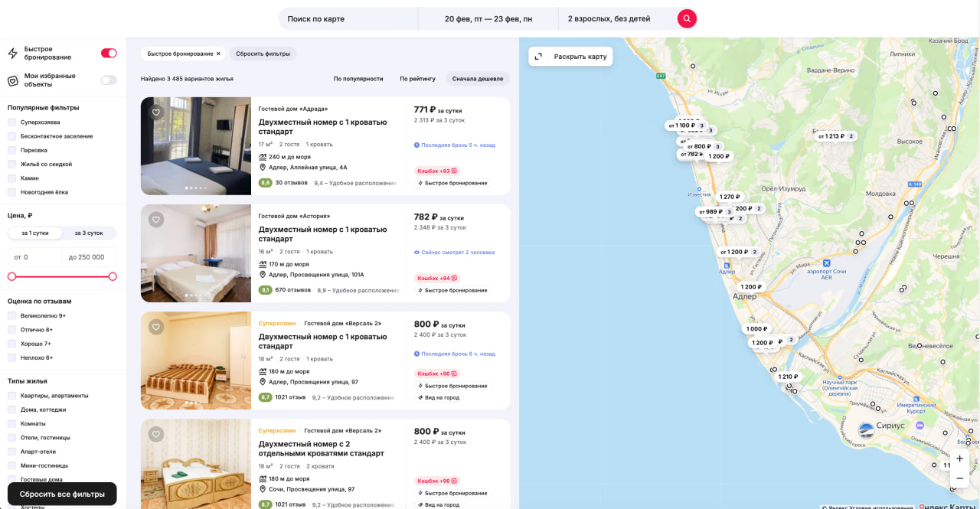The image size is (980, 509).
Task: Click Сбросить все фильтры button
Action: pos(62,494)
